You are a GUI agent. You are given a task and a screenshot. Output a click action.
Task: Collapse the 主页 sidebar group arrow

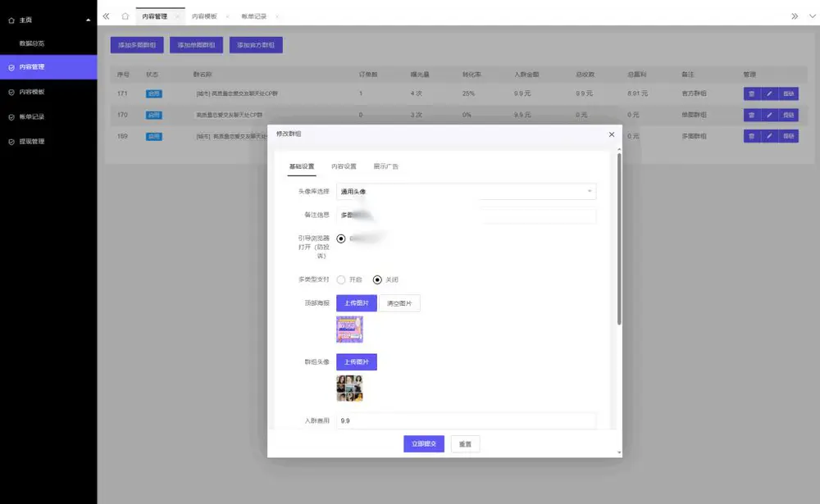tap(88, 20)
